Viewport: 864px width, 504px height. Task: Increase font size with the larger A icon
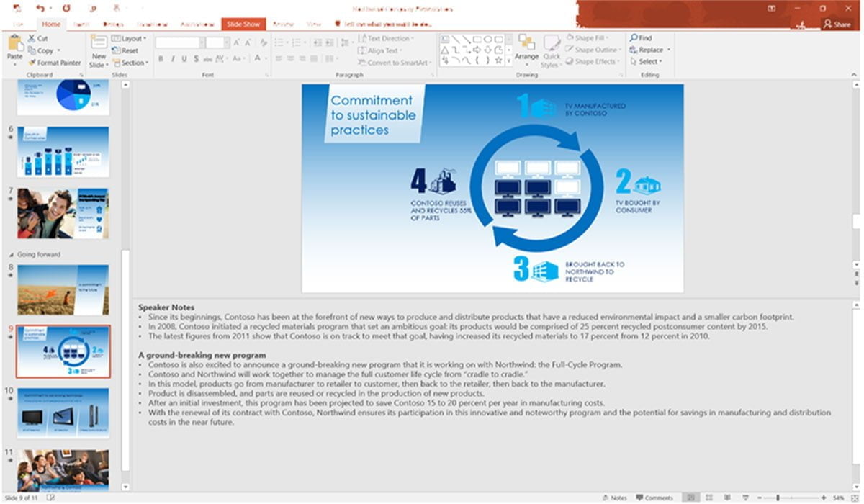[238, 42]
